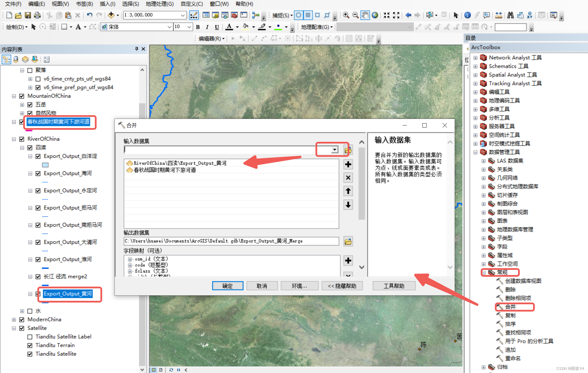Screen dimensions: 588x373
Task: Open the 地理处理(G) menu
Action: (160, 4)
